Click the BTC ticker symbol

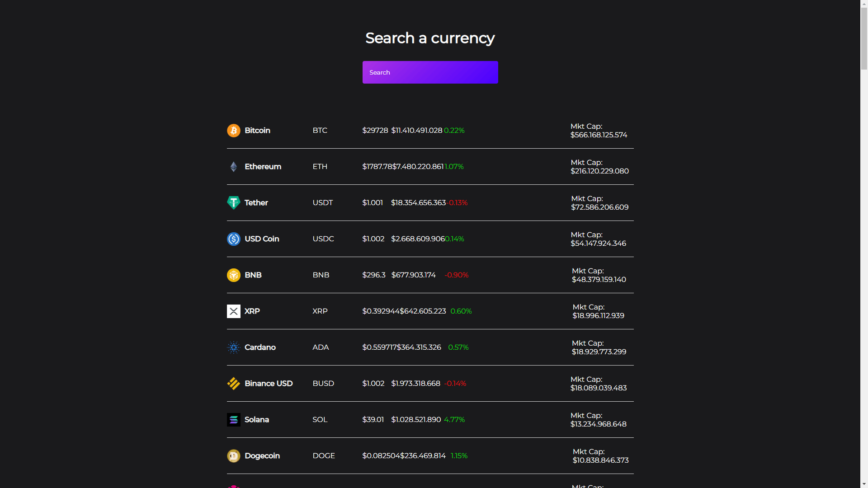point(320,131)
